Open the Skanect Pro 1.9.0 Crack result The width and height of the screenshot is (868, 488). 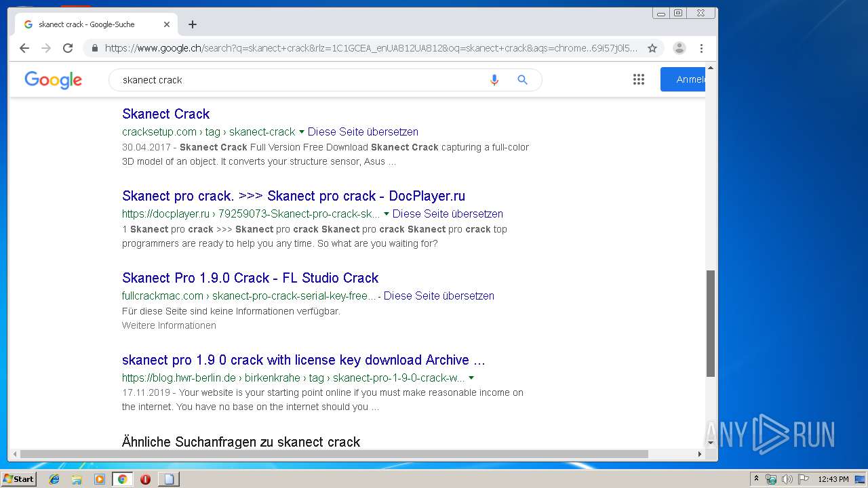coord(250,278)
